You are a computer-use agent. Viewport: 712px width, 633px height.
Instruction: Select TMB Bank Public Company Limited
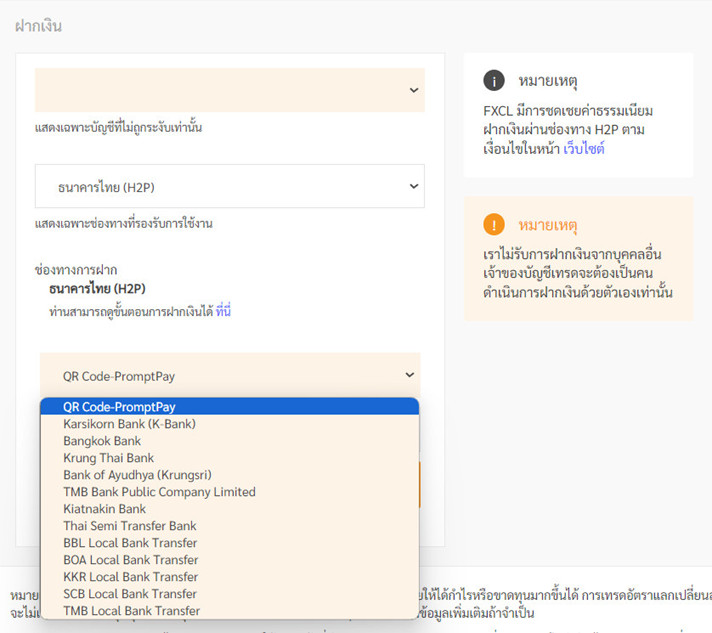click(159, 492)
